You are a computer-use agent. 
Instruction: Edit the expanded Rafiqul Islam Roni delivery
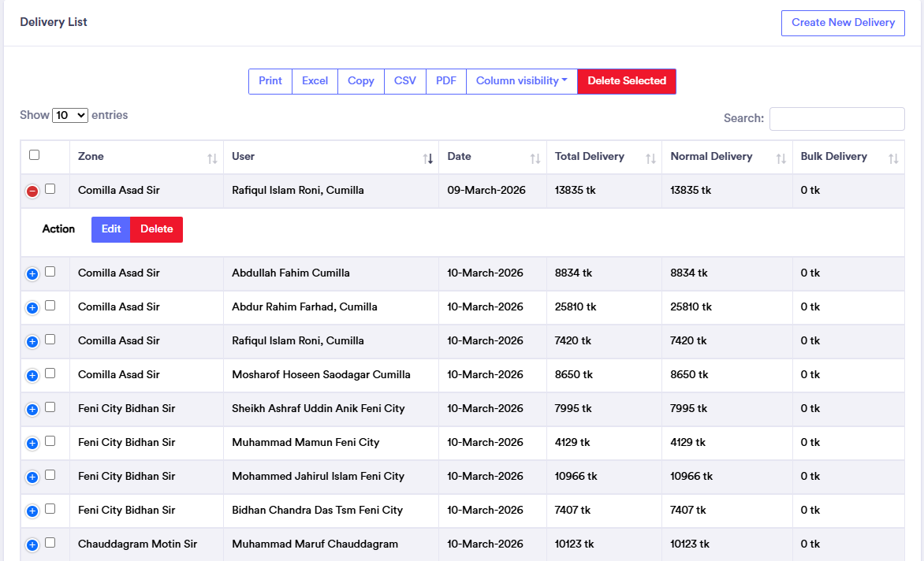click(x=111, y=229)
